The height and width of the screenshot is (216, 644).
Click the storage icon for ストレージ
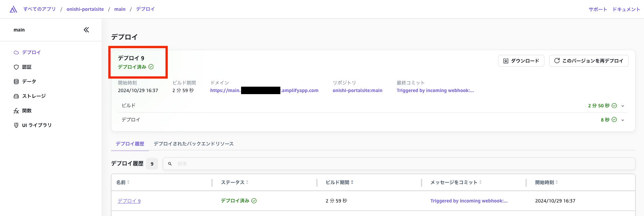(x=16, y=96)
